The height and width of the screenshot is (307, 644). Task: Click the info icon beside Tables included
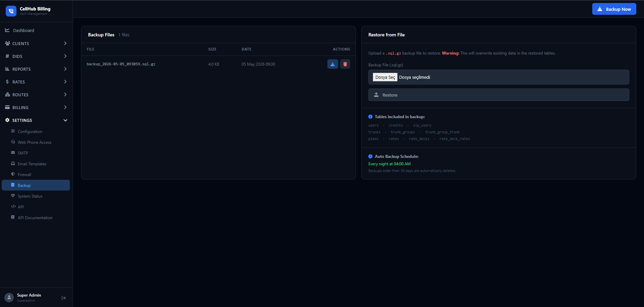pyautogui.click(x=370, y=117)
